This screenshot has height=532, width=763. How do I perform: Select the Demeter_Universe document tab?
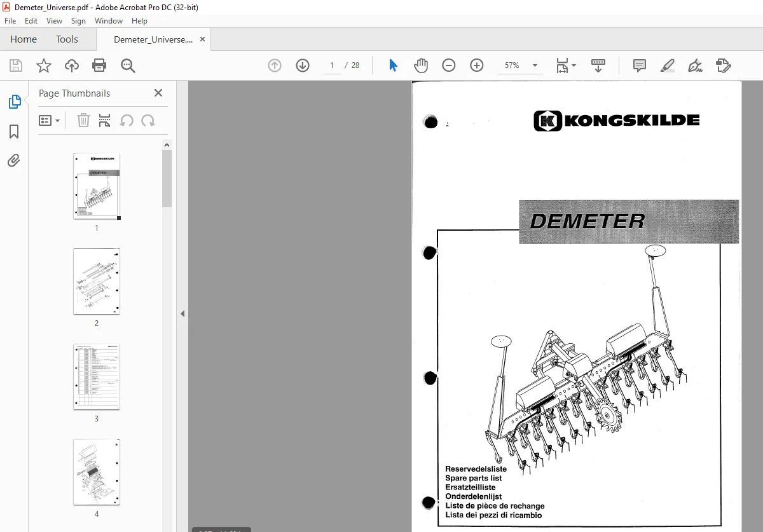tap(153, 39)
